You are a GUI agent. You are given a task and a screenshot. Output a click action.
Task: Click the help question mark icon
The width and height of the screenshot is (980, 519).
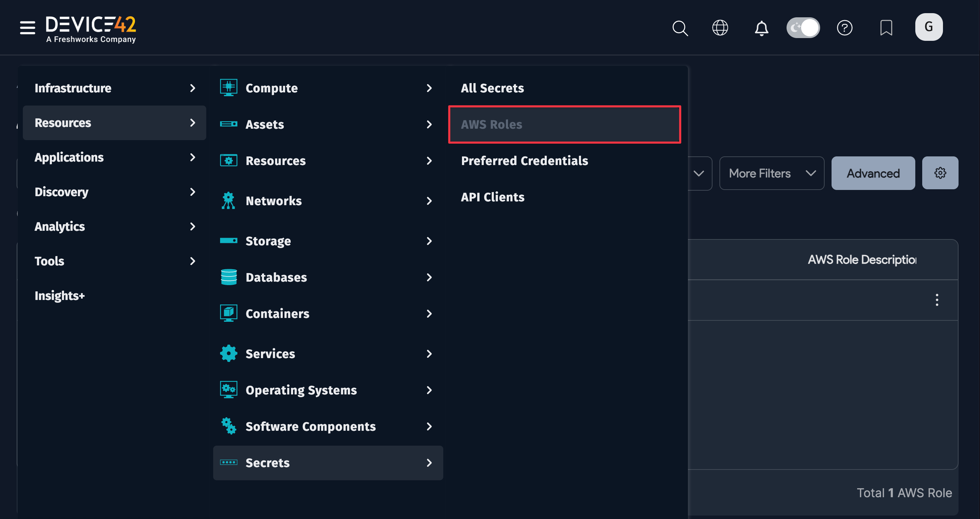pyautogui.click(x=845, y=27)
